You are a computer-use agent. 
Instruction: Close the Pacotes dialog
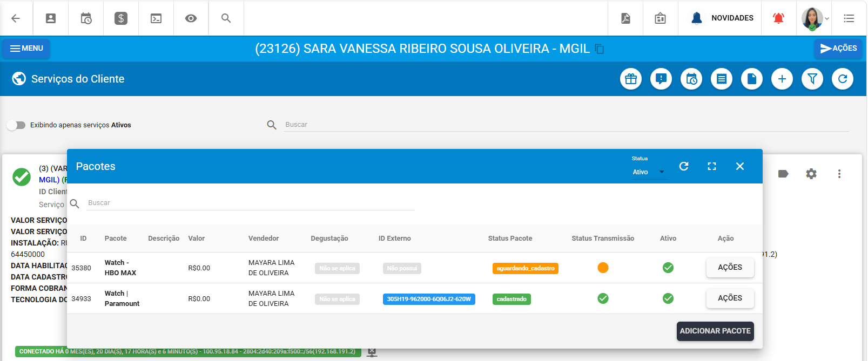[740, 166]
